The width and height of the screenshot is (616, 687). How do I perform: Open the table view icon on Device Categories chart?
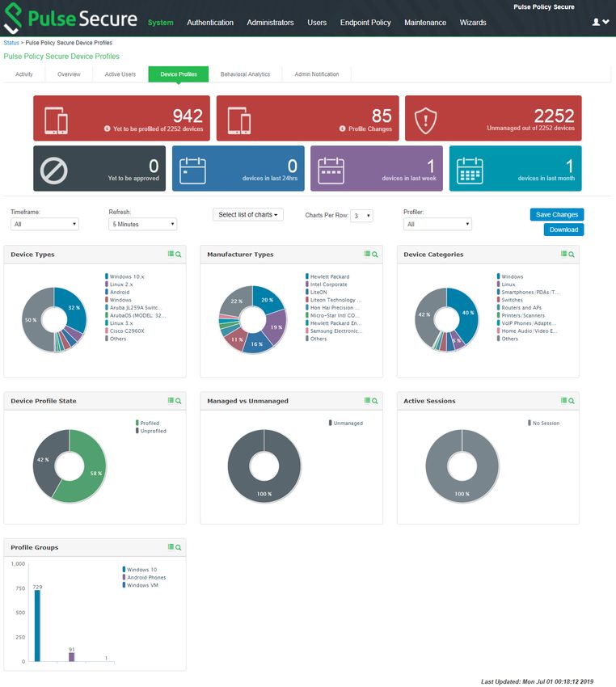click(564, 254)
